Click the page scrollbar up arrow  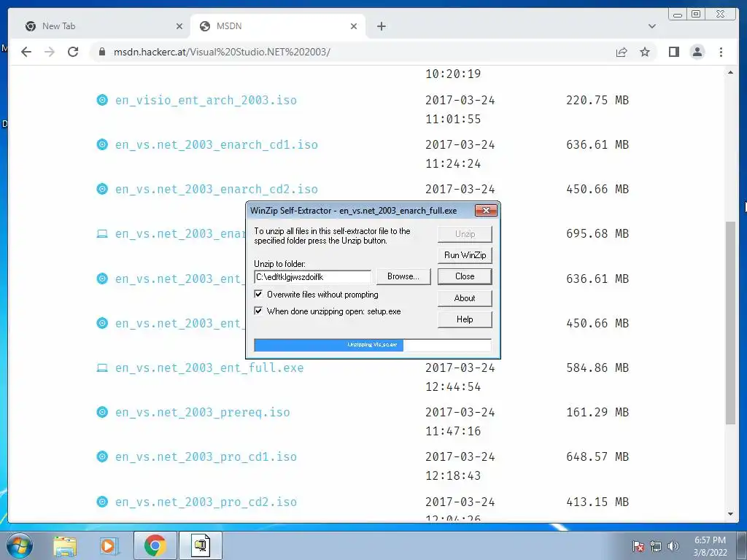[730, 72]
